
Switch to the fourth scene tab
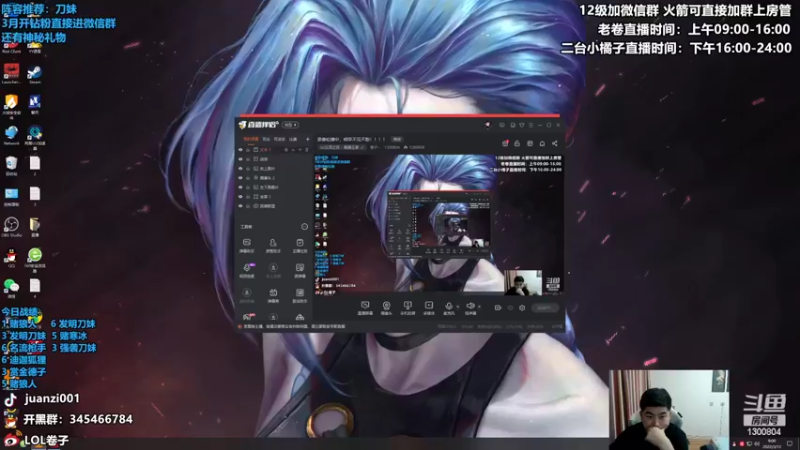tap(293, 139)
